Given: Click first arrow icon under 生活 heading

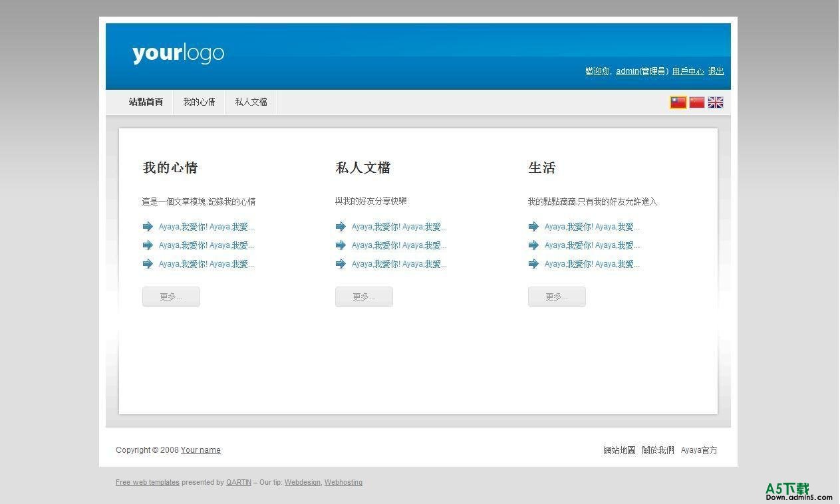Looking at the screenshot, I should [x=533, y=227].
